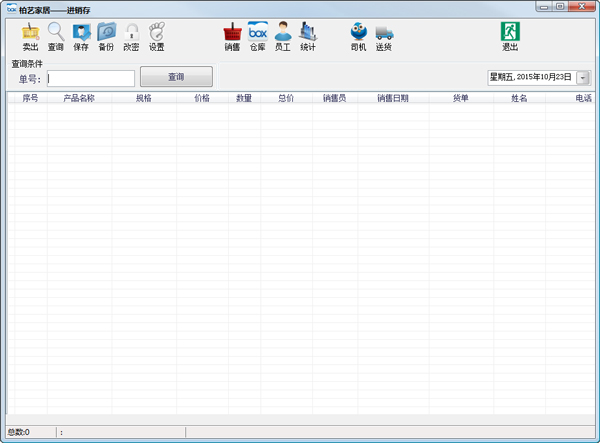Click the 数量 column header
Viewport: 600px width, 443px height.
[x=244, y=98]
